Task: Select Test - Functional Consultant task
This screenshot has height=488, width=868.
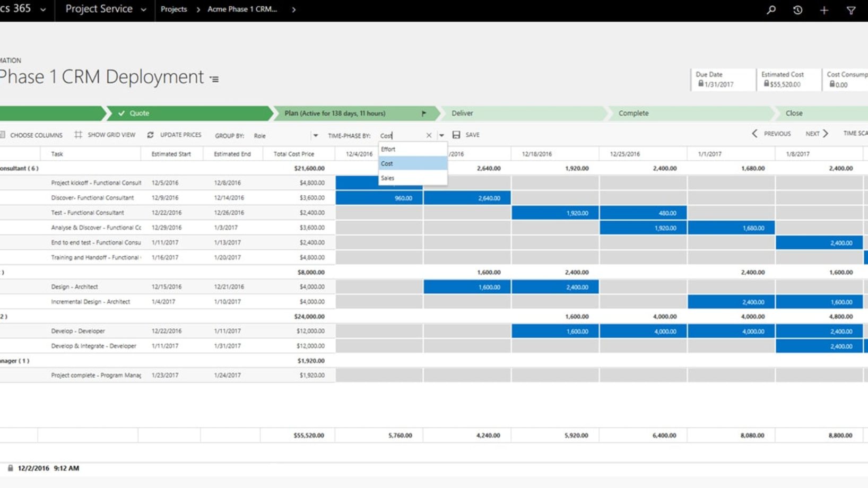Action: [88, 212]
